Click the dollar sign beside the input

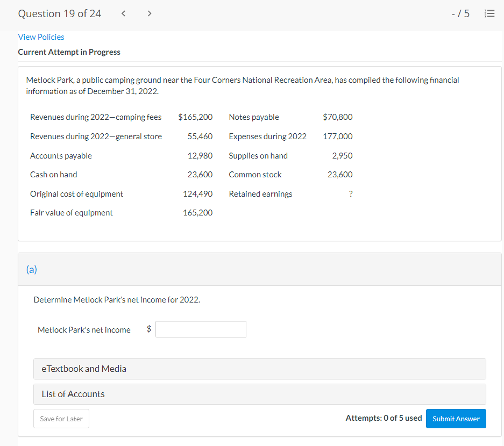[149, 329]
